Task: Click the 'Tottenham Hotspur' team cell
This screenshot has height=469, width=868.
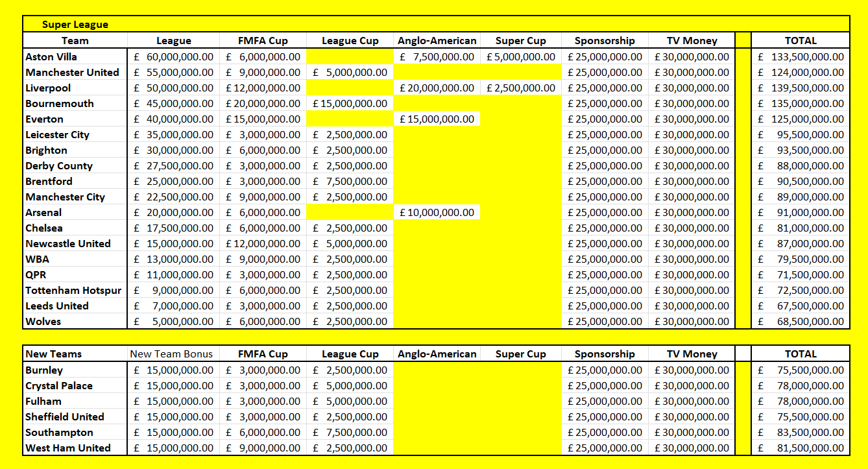Action: click(x=75, y=290)
